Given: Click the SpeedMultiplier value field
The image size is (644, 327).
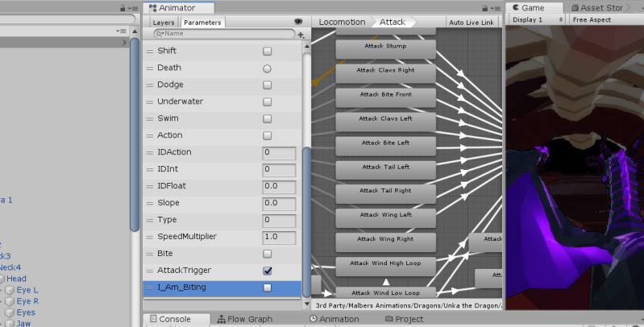Looking at the screenshot, I should pyautogui.click(x=279, y=238).
